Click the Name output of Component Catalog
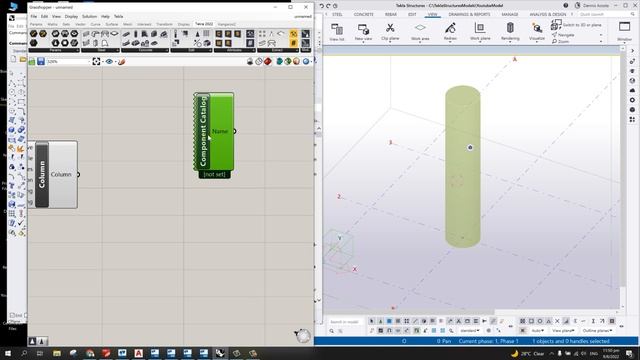The image size is (640, 360). tap(220, 131)
